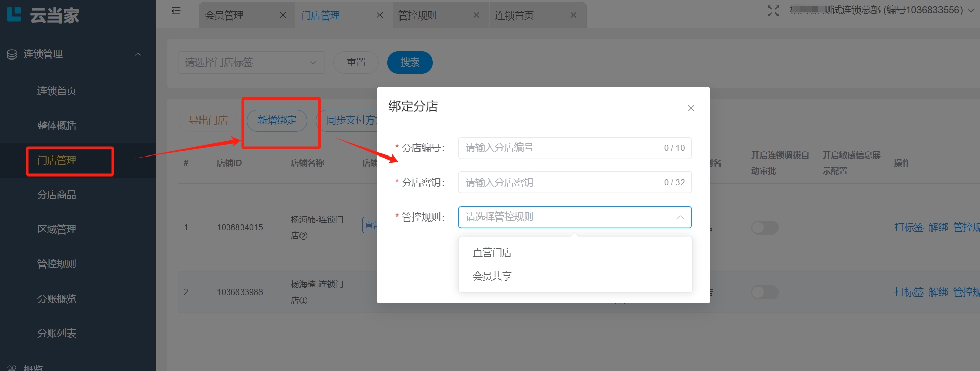Select 直营门店 from the dropdown list
980x371 pixels.
492,252
